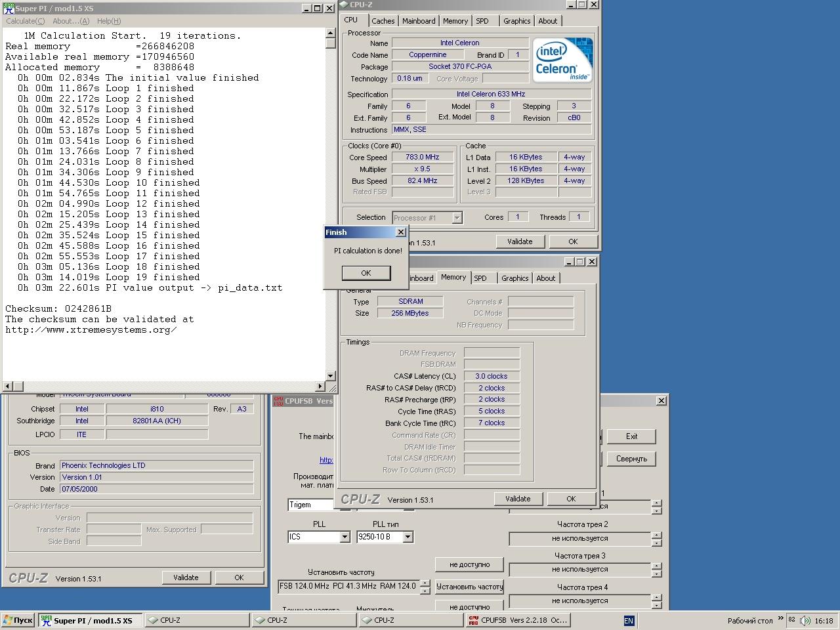Open About menu in Super PI
This screenshot has height=630, width=840.
pyautogui.click(x=71, y=21)
